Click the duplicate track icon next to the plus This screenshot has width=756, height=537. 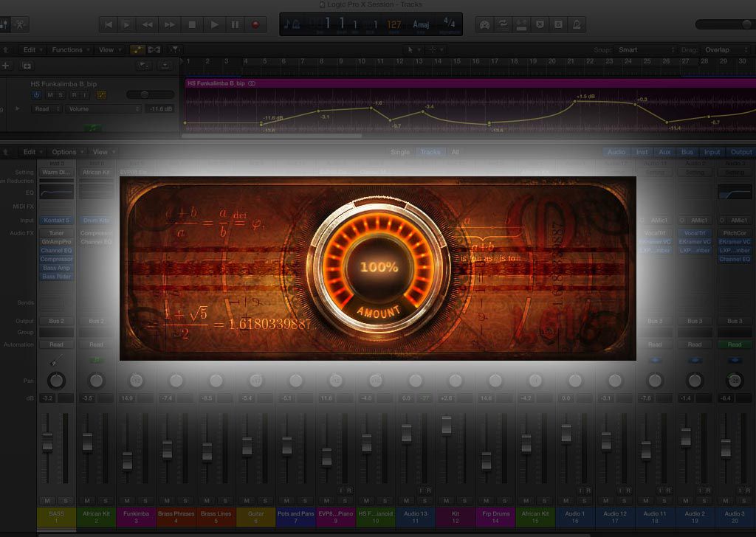tap(27, 66)
